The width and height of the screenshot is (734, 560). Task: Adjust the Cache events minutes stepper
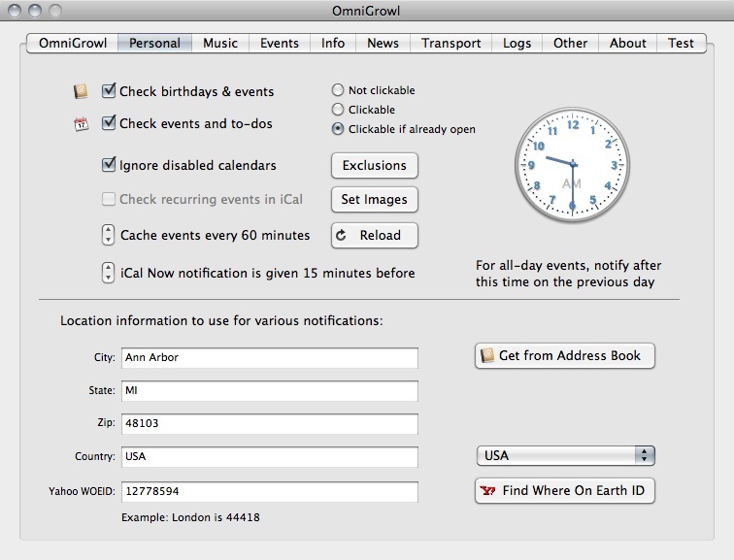coord(108,235)
